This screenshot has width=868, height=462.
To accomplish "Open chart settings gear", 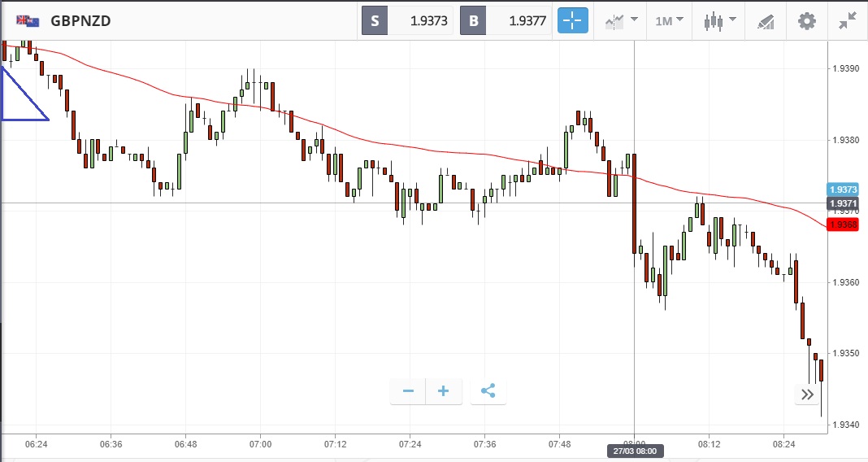I will coord(806,20).
